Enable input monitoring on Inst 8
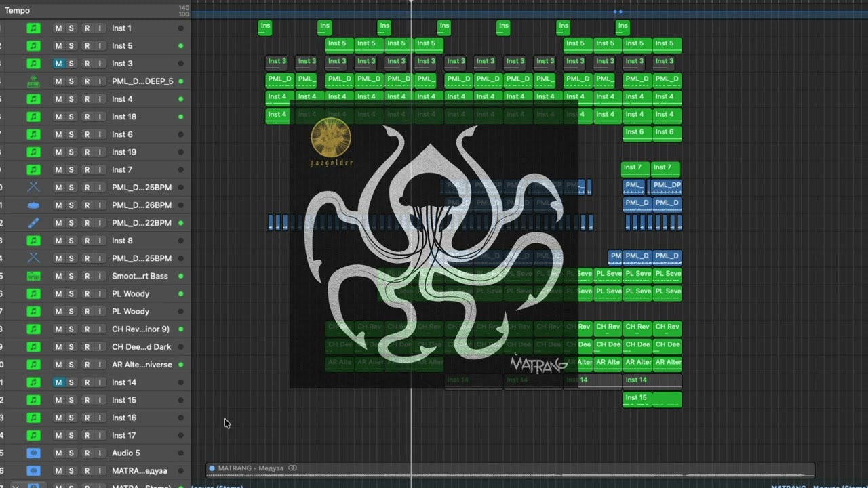 tap(100, 241)
